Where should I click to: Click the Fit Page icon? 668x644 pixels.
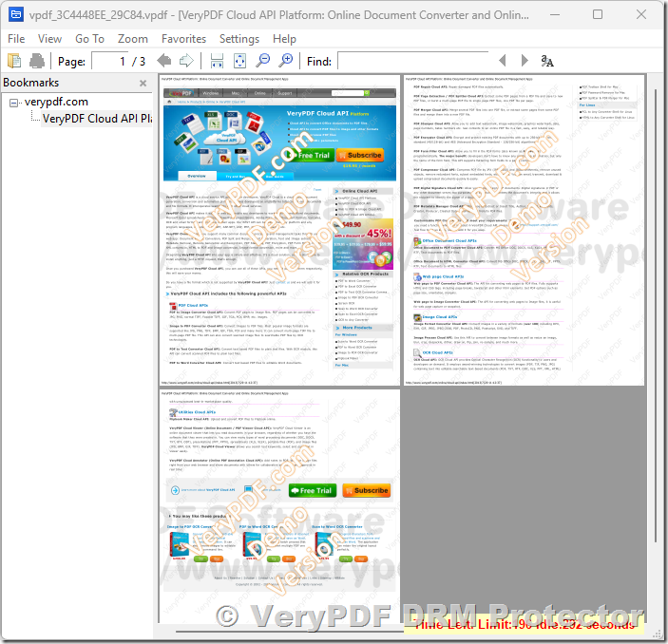pos(240,61)
